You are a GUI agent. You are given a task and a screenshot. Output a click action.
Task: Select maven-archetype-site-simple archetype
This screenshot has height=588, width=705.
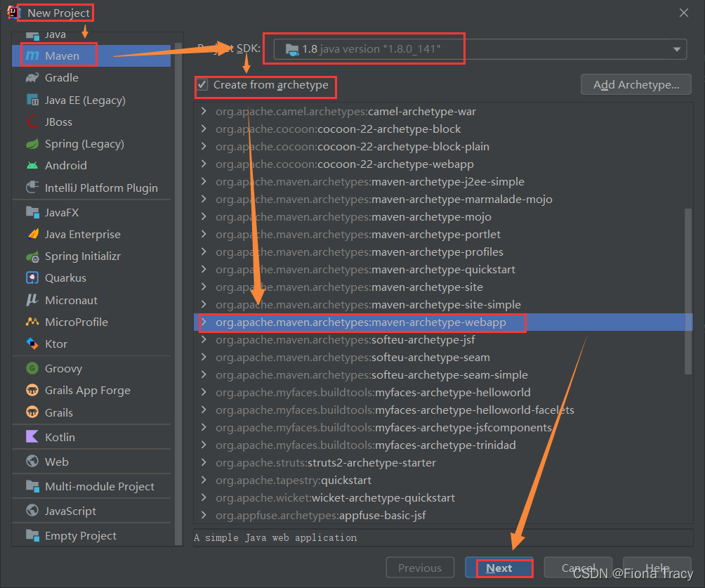tap(443, 305)
